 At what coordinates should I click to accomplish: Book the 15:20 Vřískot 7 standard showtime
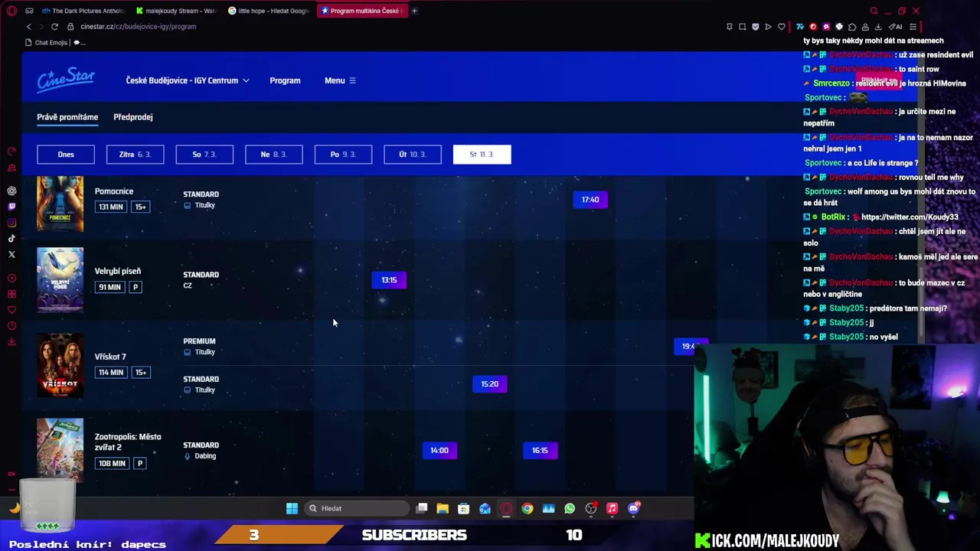click(490, 384)
